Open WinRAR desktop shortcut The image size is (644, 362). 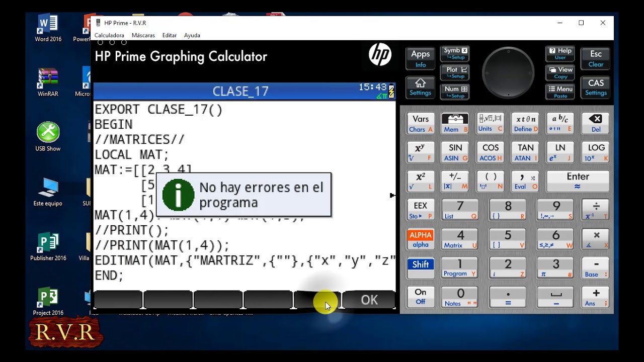pos(48,82)
